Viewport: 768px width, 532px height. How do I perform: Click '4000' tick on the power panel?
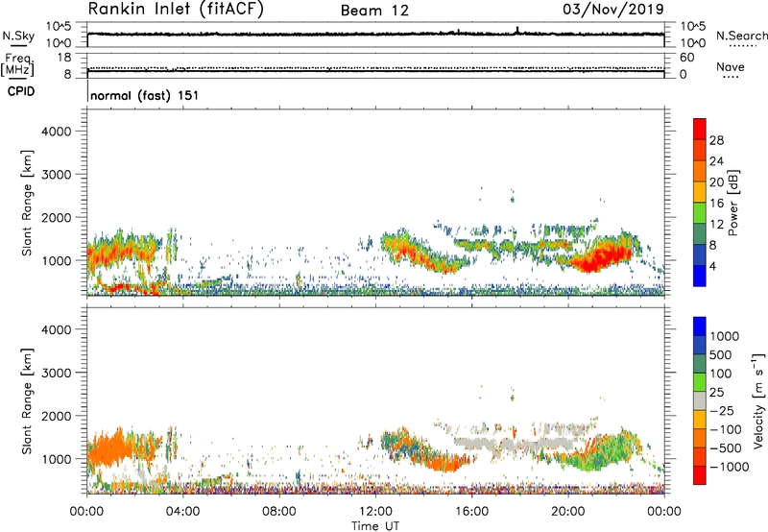point(56,132)
